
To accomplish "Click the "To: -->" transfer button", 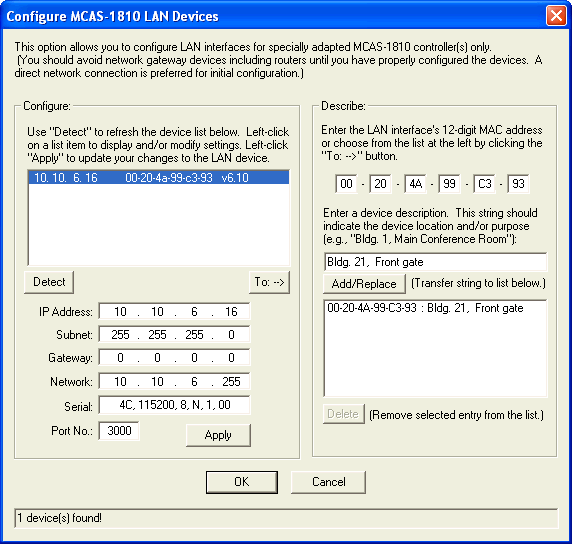I will (x=269, y=282).
